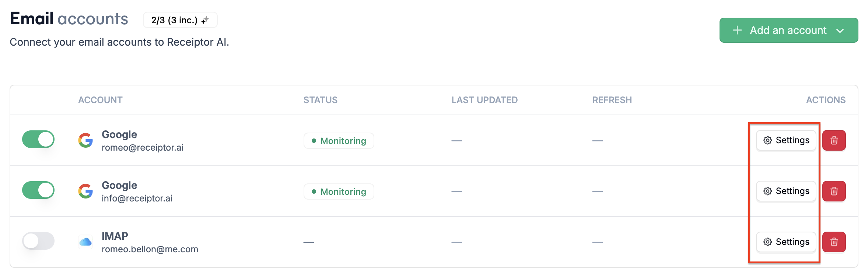The image size is (868, 274).
Task: Open Settings for romeo@receiptor.ai
Action: point(786,140)
